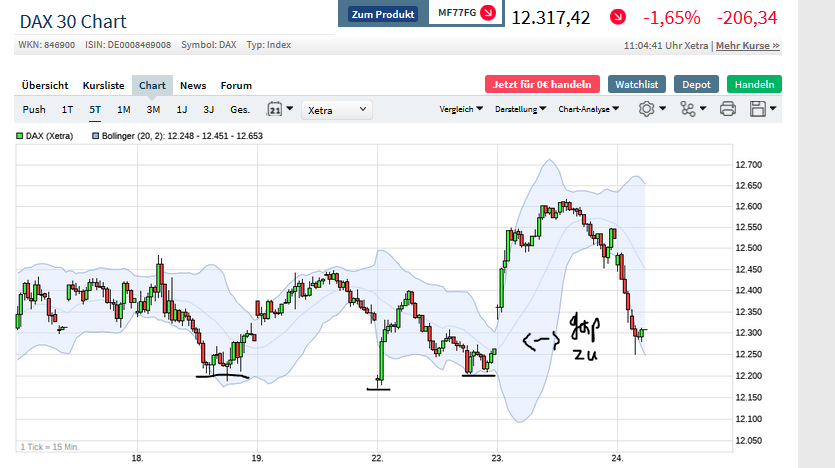Print the chart via printer icon
This screenshot has width=835, height=468.
(x=728, y=109)
